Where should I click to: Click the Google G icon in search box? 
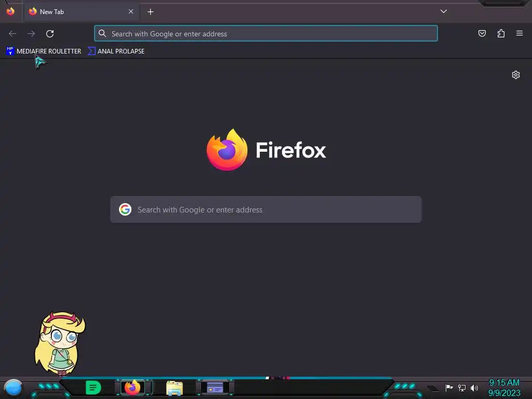(x=125, y=210)
